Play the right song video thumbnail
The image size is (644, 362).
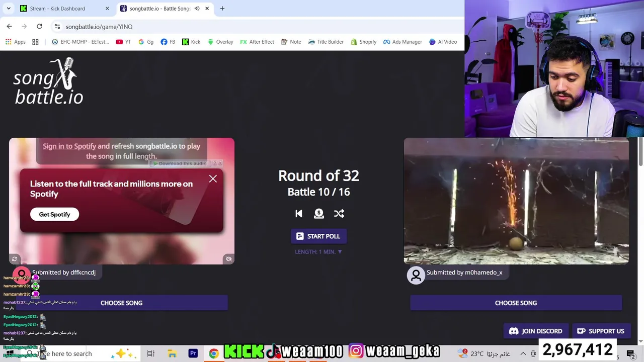(x=516, y=201)
